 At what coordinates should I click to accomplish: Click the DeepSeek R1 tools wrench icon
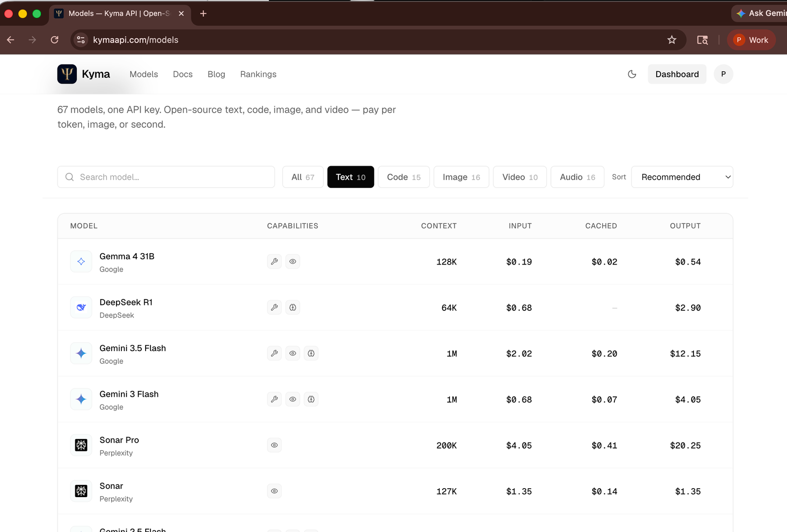click(274, 307)
